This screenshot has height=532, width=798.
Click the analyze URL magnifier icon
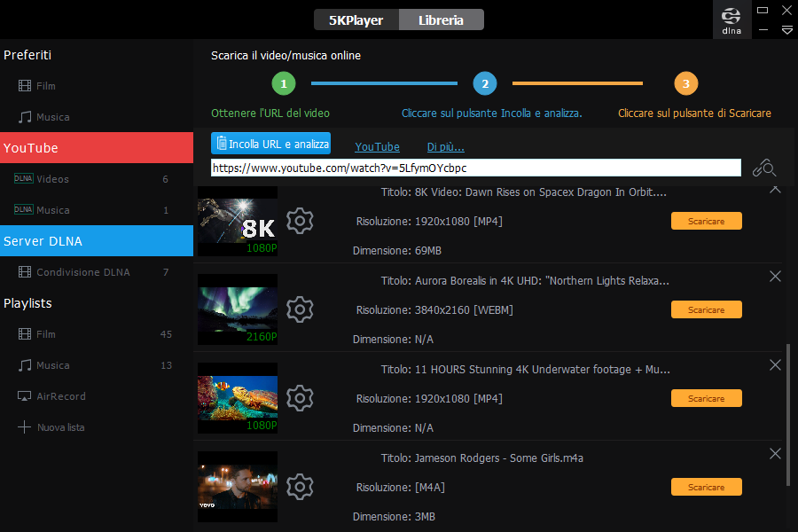coord(763,168)
